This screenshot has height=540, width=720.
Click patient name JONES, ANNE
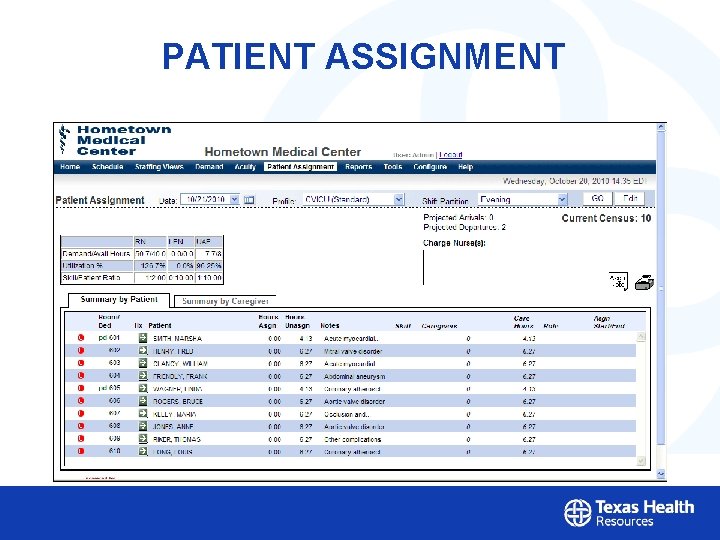coord(173,427)
